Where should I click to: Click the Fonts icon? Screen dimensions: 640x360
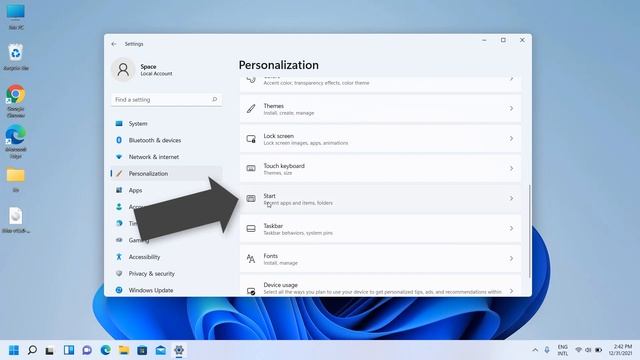(x=251, y=259)
